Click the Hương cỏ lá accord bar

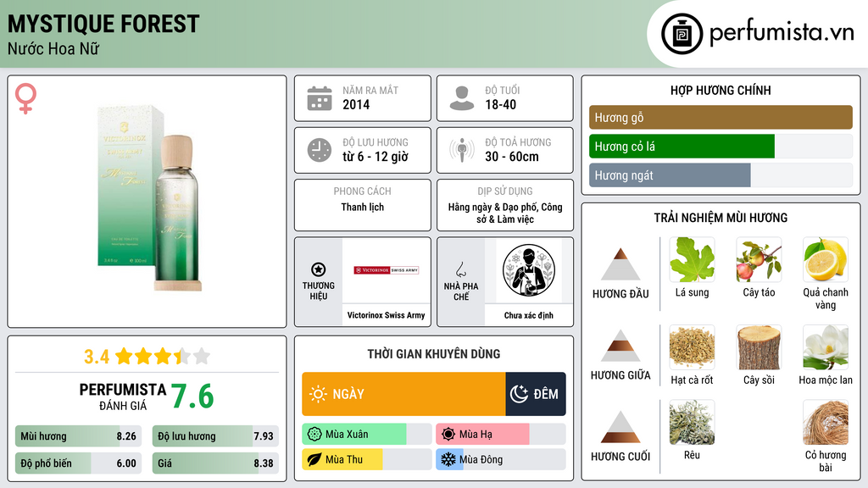(721, 146)
